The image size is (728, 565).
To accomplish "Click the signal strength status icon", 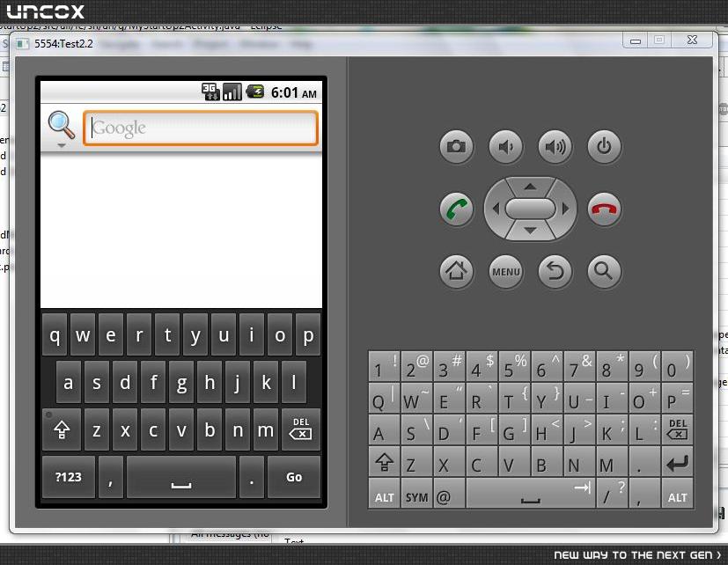I will [x=232, y=92].
